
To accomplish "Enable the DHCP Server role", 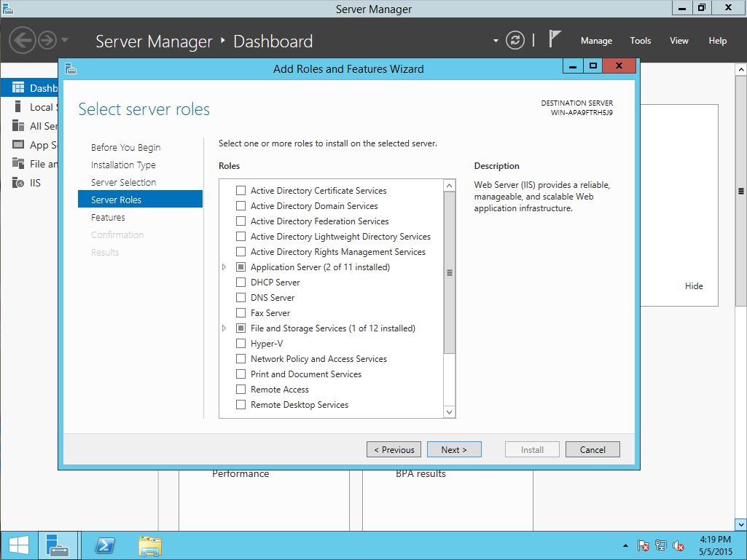I will (241, 282).
